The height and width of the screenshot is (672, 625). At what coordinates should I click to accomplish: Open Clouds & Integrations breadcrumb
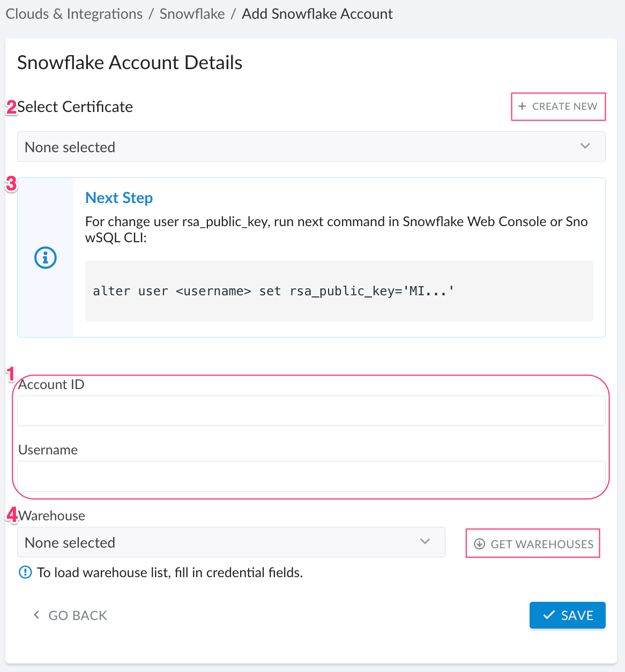(73, 13)
